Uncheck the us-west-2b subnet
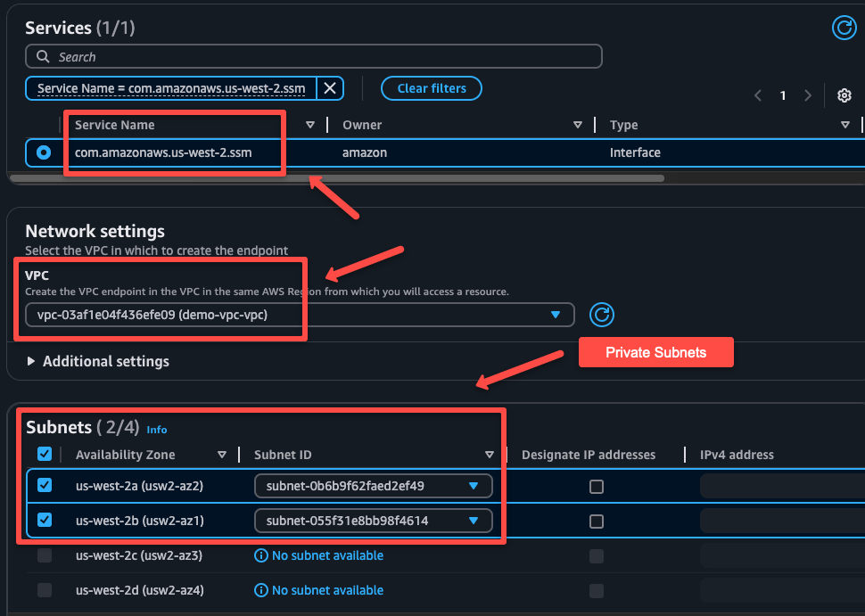This screenshot has width=865, height=616. point(44,518)
